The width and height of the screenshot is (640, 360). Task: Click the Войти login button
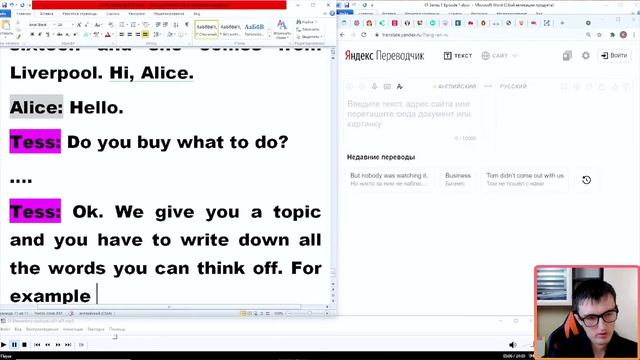tap(614, 55)
